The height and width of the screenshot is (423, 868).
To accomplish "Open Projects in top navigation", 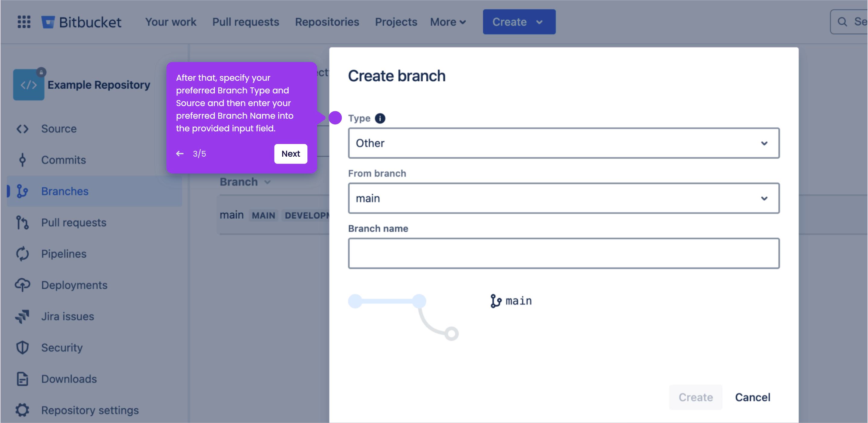I will click(x=396, y=22).
